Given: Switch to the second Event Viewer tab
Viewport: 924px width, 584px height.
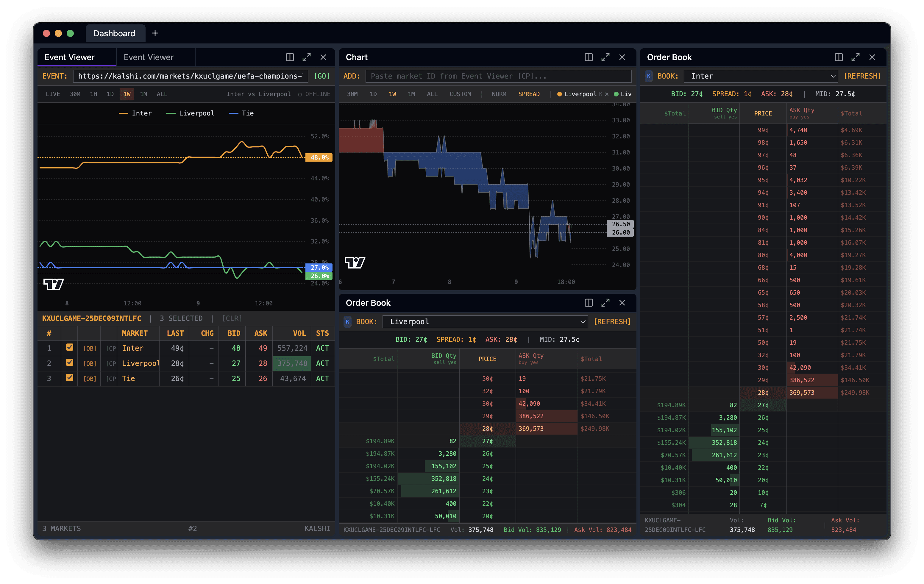Looking at the screenshot, I should tap(149, 57).
